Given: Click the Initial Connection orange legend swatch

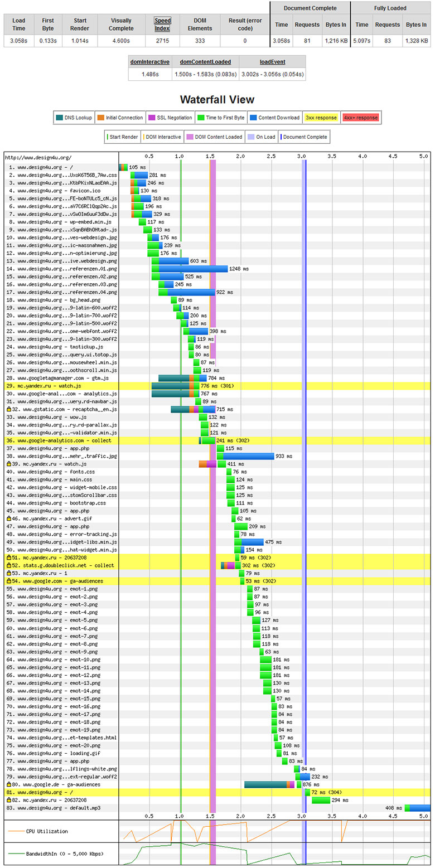Looking at the screenshot, I should click(101, 118).
